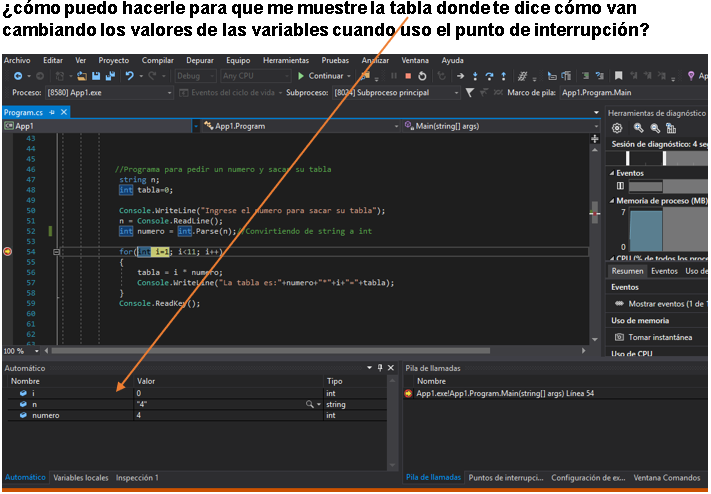
Task: Select the numero variable row
Action: pyautogui.click(x=197, y=415)
